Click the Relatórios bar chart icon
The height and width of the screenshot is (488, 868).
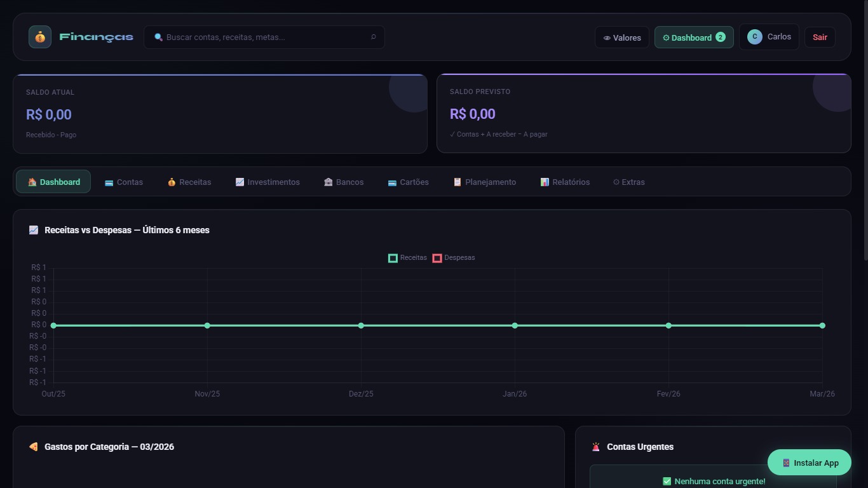coord(545,182)
